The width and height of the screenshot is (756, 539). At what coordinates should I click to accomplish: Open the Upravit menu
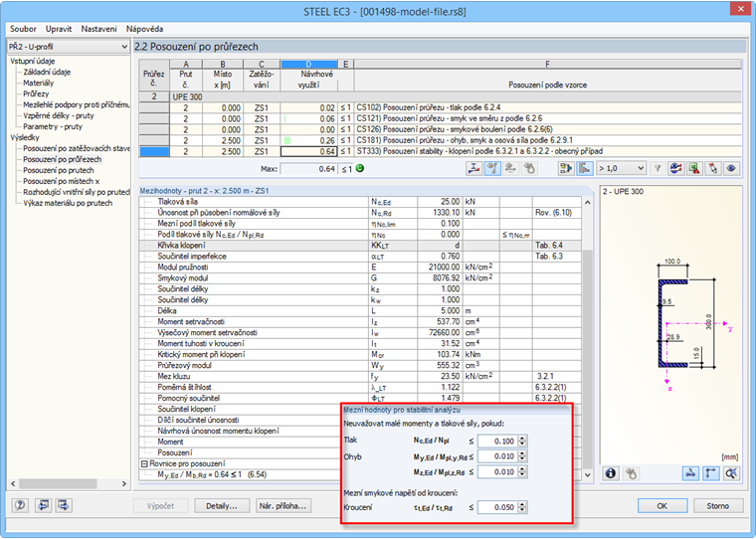pos(59,29)
